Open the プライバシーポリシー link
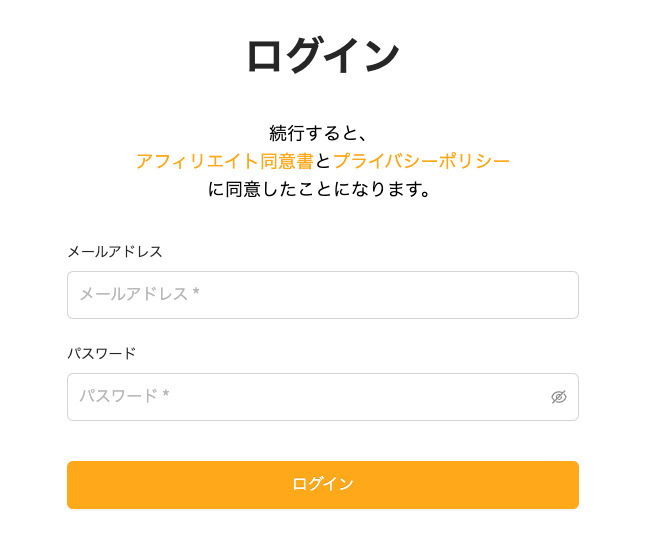This screenshot has height=558, width=659. (x=421, y=161)
